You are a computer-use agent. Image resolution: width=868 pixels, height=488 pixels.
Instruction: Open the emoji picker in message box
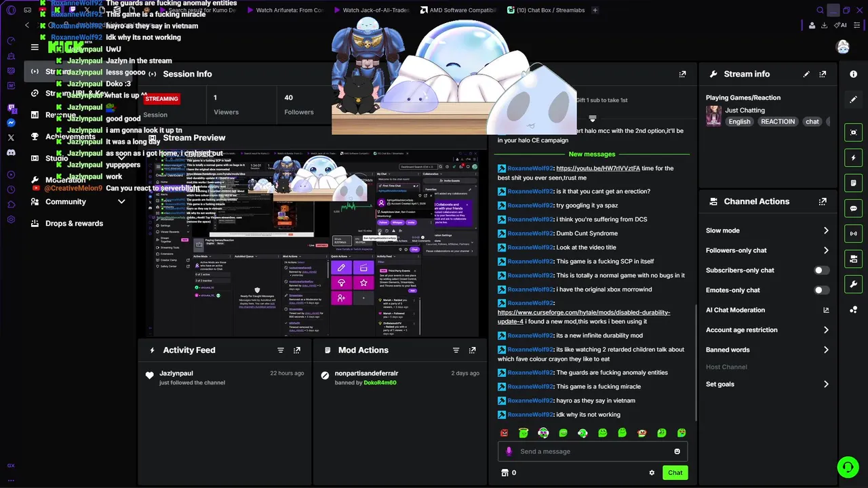coord(677,451)
